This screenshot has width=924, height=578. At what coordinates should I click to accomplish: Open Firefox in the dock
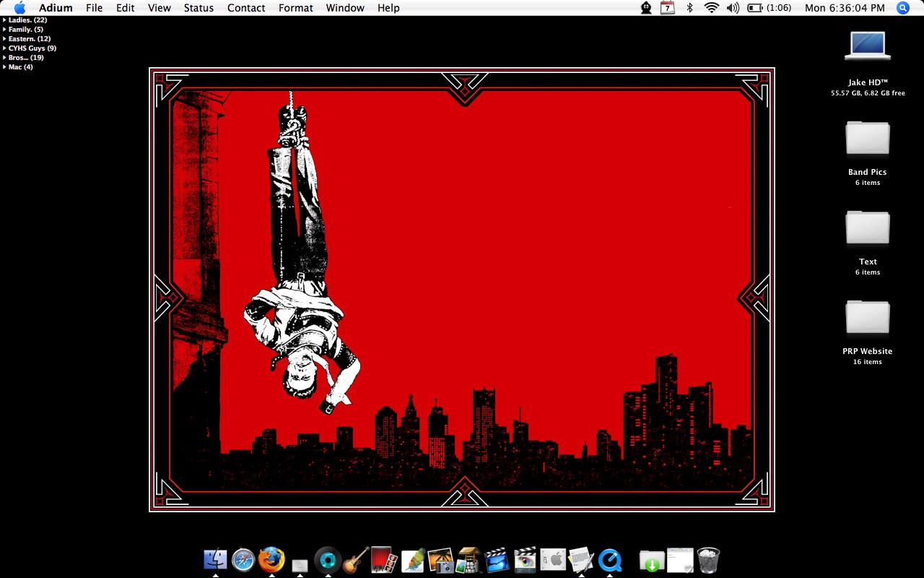click(271, 560)
